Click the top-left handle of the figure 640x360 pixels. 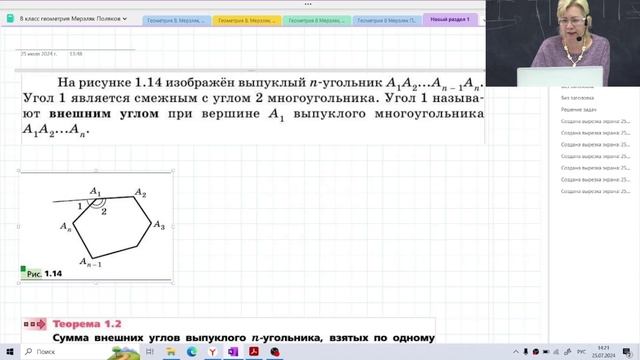pos(18,171)
